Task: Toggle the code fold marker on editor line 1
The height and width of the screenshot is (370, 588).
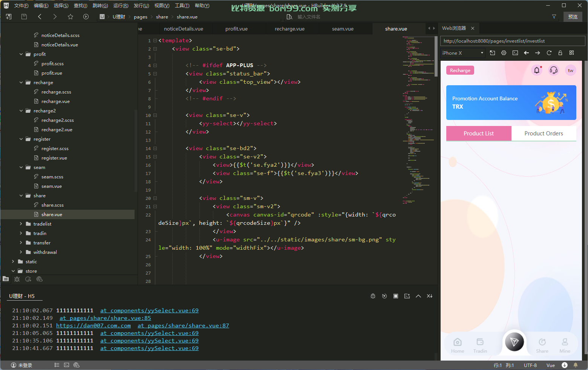Action: (155, 40)
